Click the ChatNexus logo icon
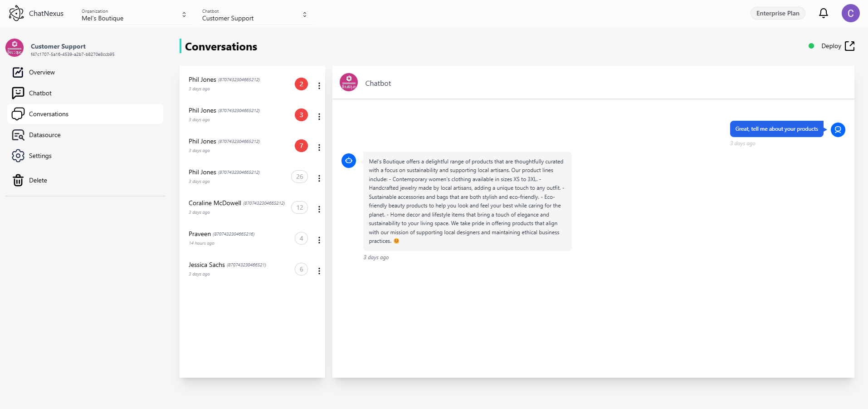The width and height of the screenshot is (868, 409). click(16, 13)
